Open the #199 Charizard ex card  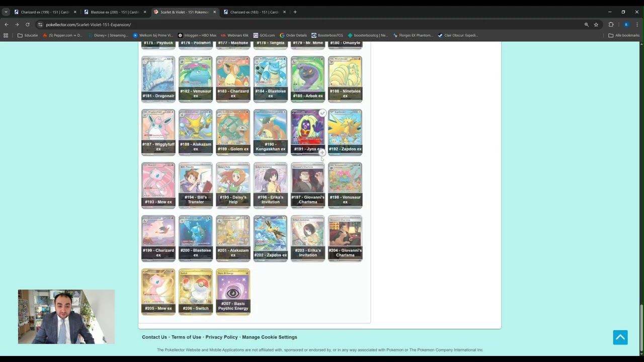click(x=158, y=238)
